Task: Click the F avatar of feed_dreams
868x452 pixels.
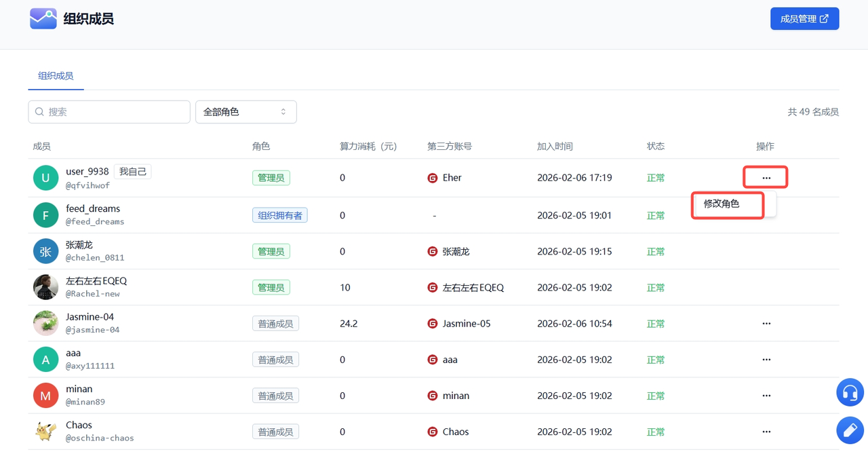Action: 45,215
